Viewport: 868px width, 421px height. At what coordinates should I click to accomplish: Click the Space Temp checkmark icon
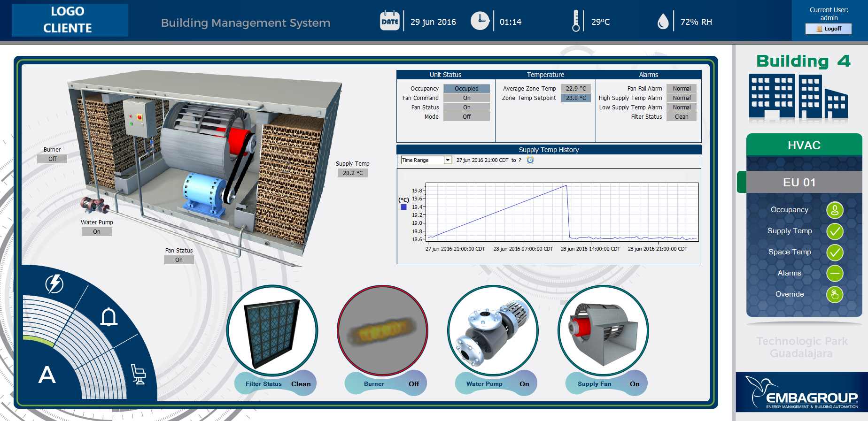tap(835, 253)
